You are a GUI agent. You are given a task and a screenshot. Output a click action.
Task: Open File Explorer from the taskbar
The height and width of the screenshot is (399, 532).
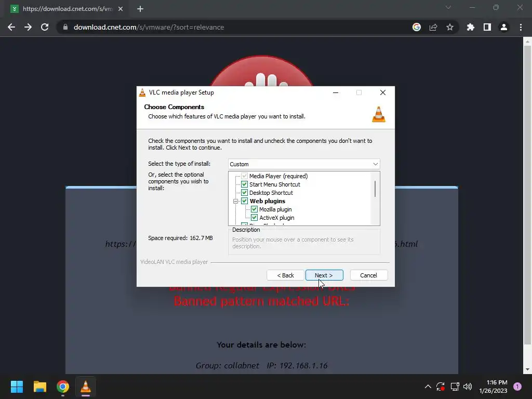[39, 387]
